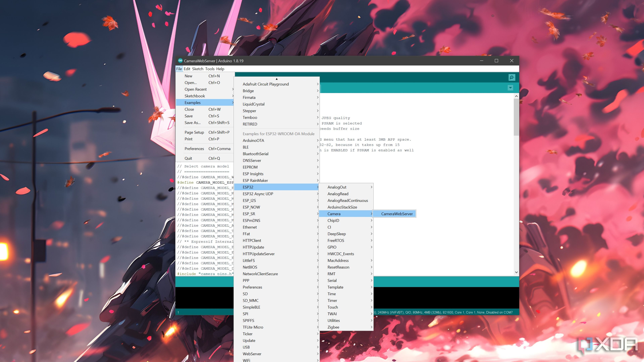Expand ESP RainMaker examples submenu
Image resolution: width=644 pixels, height=362 pixels.
coord(277,180)
